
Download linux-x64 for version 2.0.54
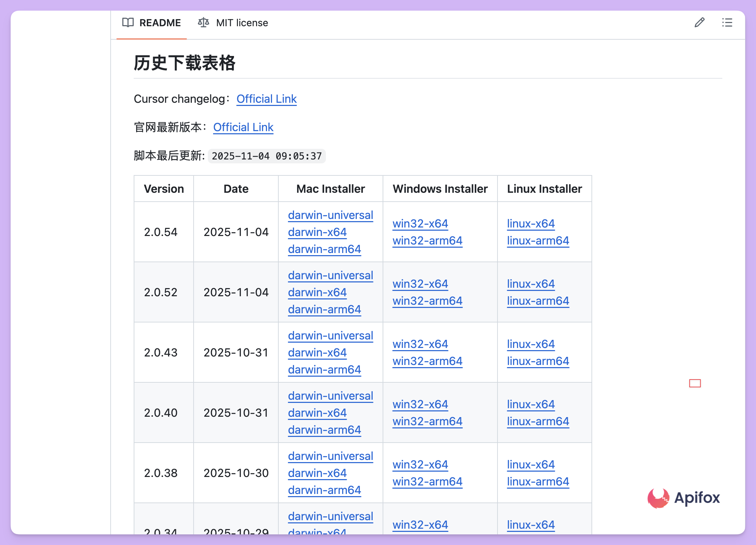pos(531,224)
